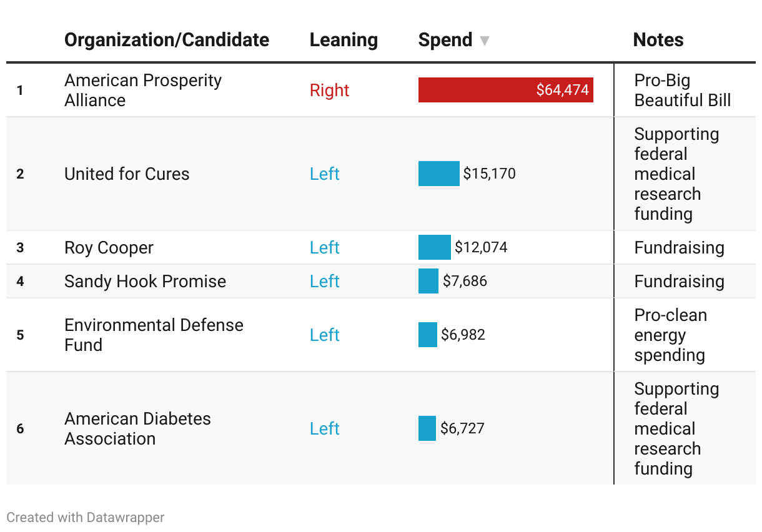762x532 pixels.
Task: Click Roy Cooper's blue spend bar
Action: pos(434,247)
